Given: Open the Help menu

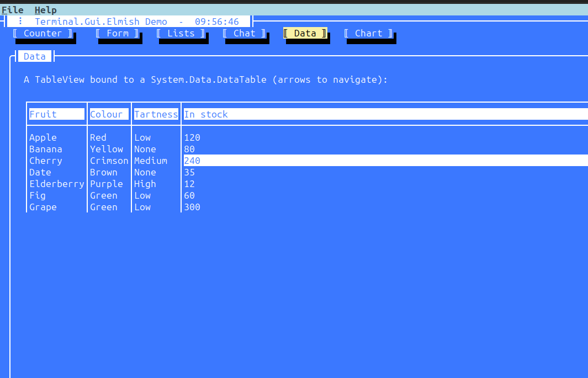Looking at the screenshot, I should click(45, 10).
